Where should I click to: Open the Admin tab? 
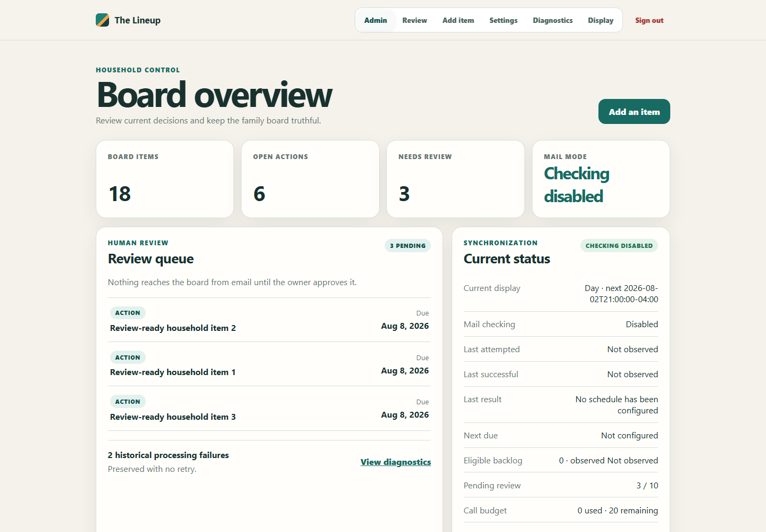[x=376, y=20]
